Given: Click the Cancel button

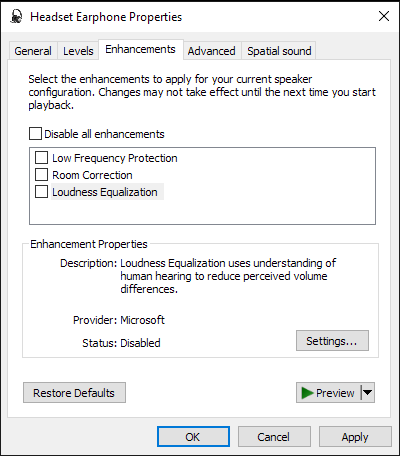Looking at the screenshot, I should pos(274,437).
